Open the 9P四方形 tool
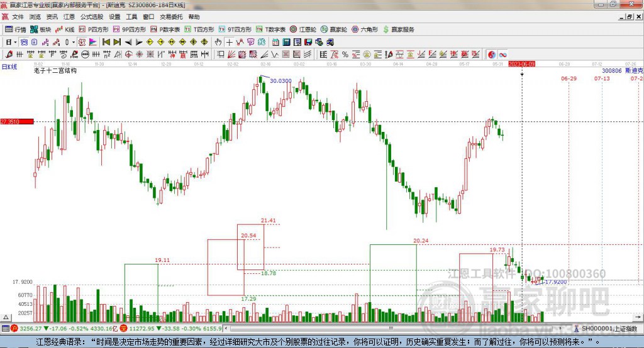 point(130,29)
